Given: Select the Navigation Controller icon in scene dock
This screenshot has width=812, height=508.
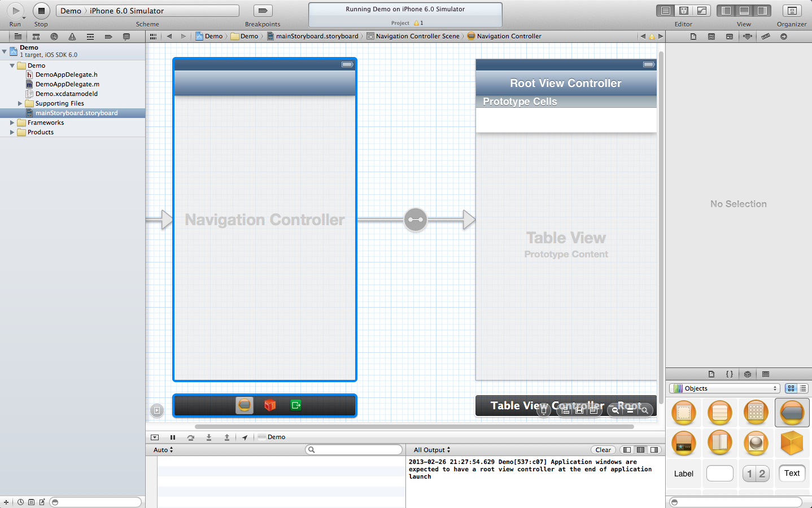Looking at the screenshot, I should click(245, 405).
